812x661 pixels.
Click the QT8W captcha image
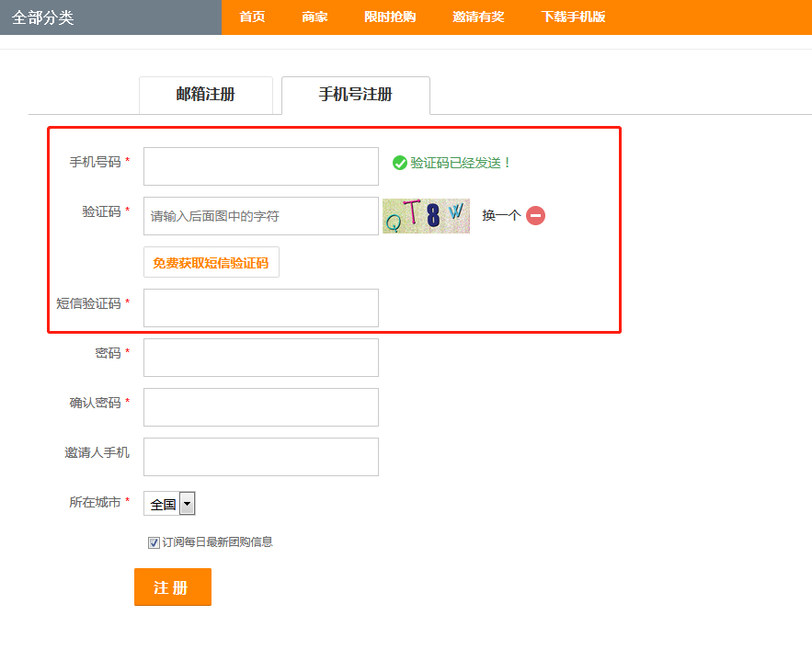[x=426, y=216]
